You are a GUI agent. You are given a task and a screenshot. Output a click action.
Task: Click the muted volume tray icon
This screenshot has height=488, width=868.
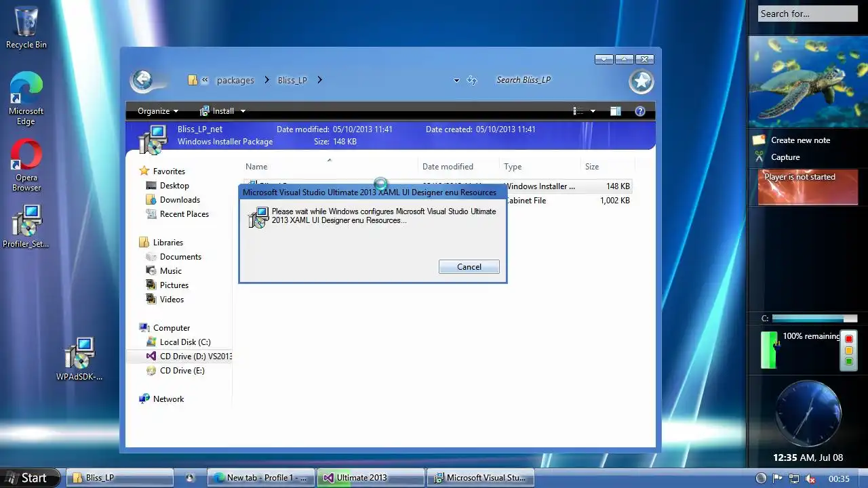[809, 479]
